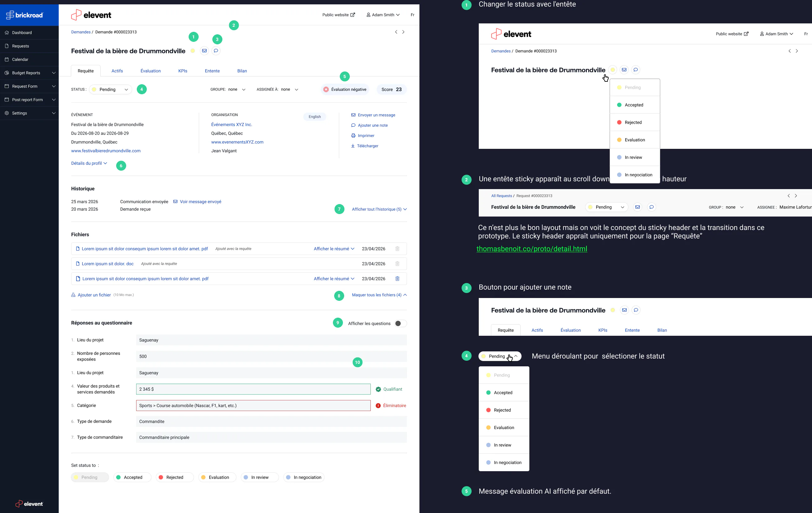
Task: Click the Sports > Course automobile category field
Action: pos(253,406)
